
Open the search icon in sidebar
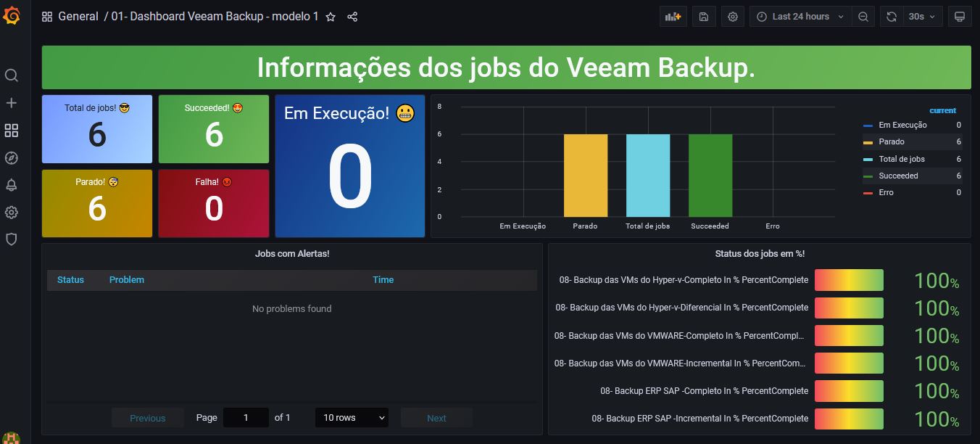(x=12, y=75)
